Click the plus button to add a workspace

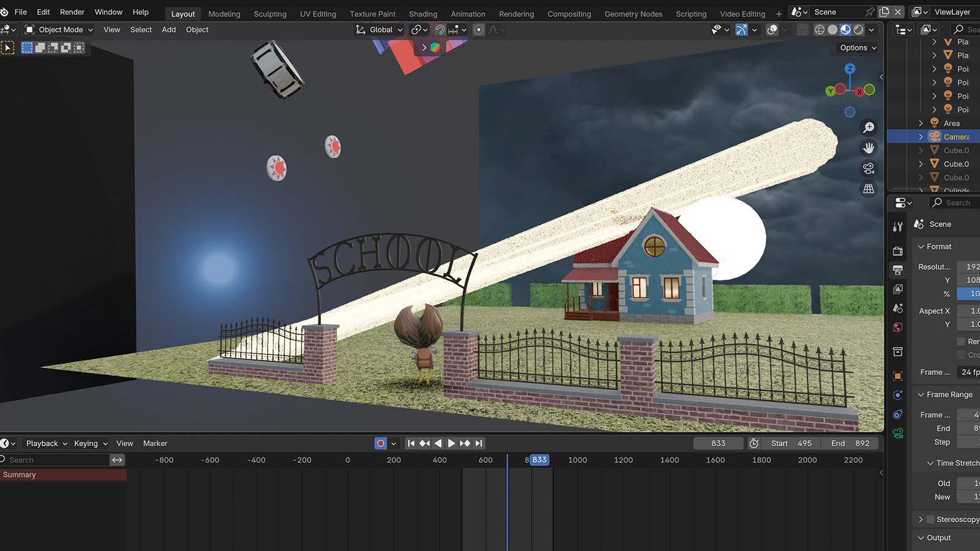point(778,13)
